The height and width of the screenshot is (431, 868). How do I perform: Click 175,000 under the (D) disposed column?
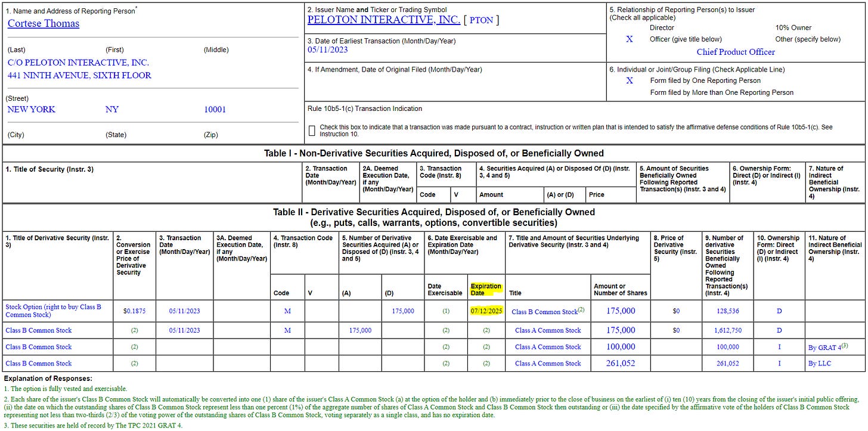point(402,311)
